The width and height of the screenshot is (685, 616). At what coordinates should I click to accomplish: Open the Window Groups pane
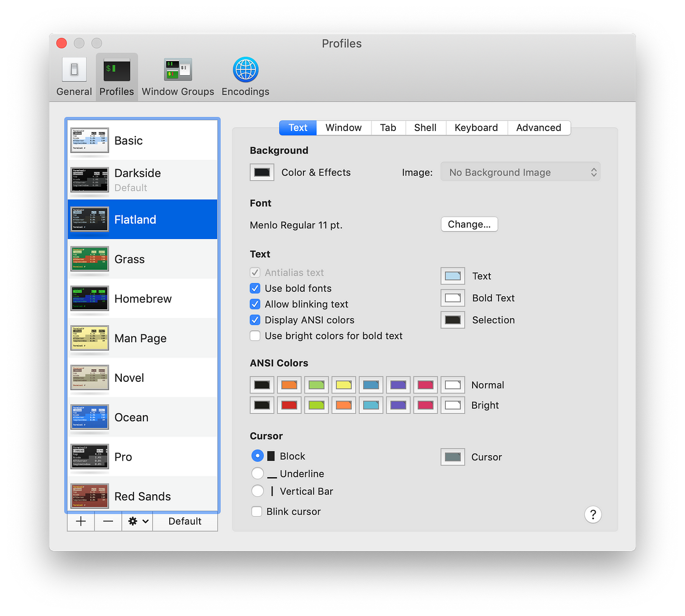(x=178, y=77)
